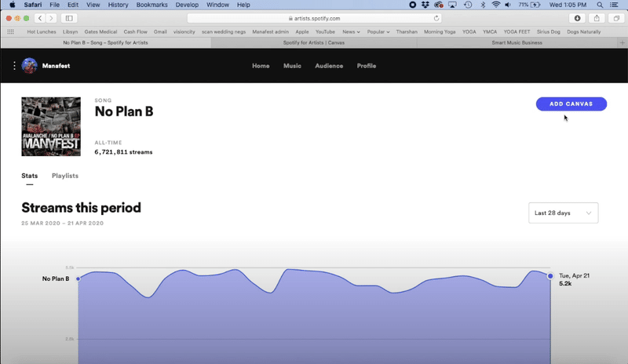Open Notification Center list icon
Viewport: 628px width, 364px height.
coord(614,5)
